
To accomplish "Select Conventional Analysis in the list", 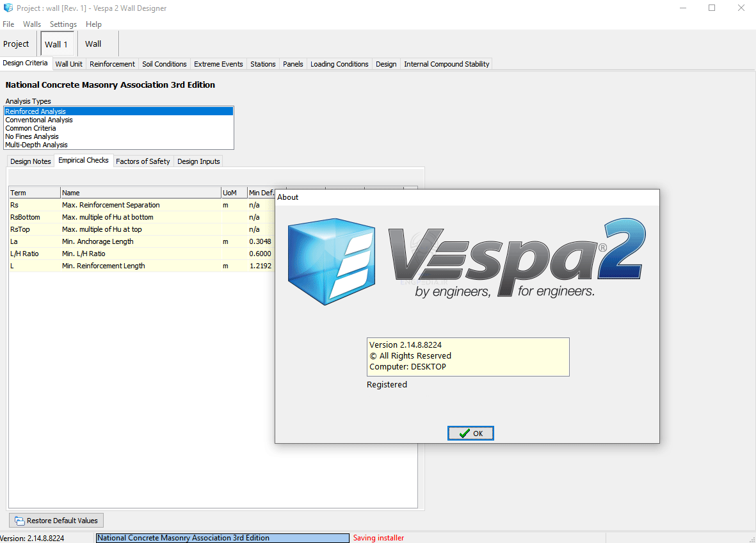I will tap(118, 120).
